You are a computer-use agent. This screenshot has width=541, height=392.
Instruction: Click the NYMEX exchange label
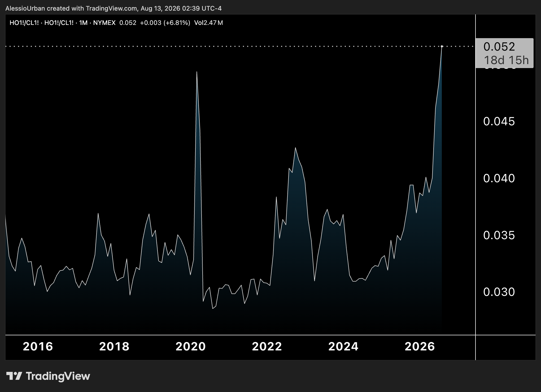coord(104,23)
